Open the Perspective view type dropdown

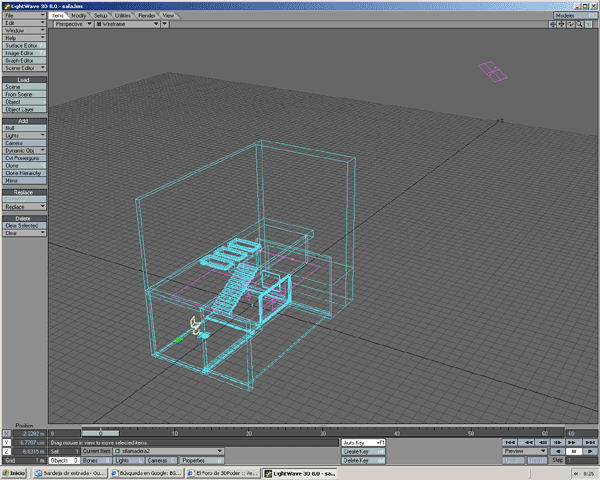click(73, 24)
